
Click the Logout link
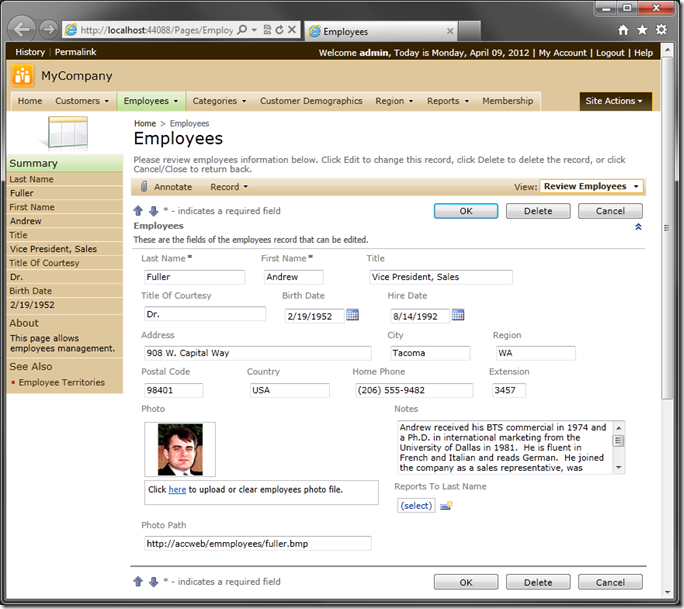point(610,53)
